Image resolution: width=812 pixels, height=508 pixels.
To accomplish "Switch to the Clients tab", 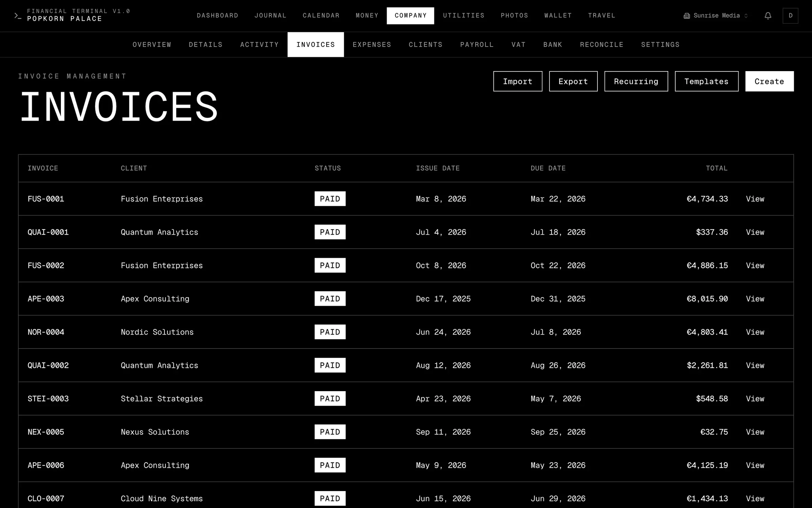I will click(426, 45).
